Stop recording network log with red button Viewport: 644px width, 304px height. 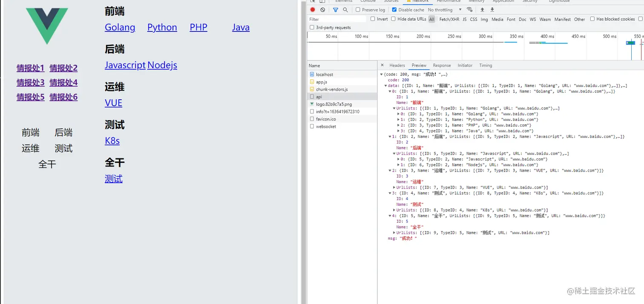click(313, 10)
